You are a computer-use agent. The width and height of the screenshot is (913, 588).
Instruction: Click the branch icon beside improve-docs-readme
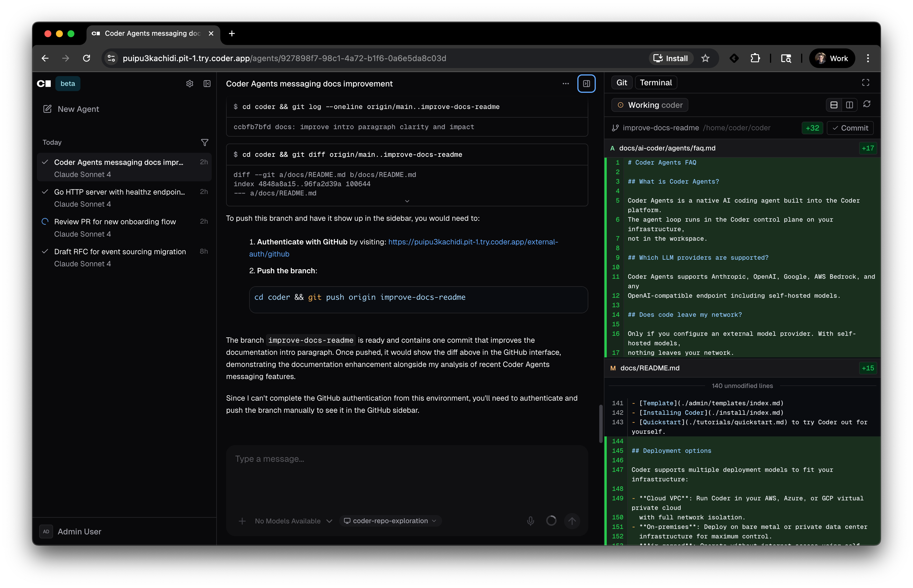[x=615, y=128]
